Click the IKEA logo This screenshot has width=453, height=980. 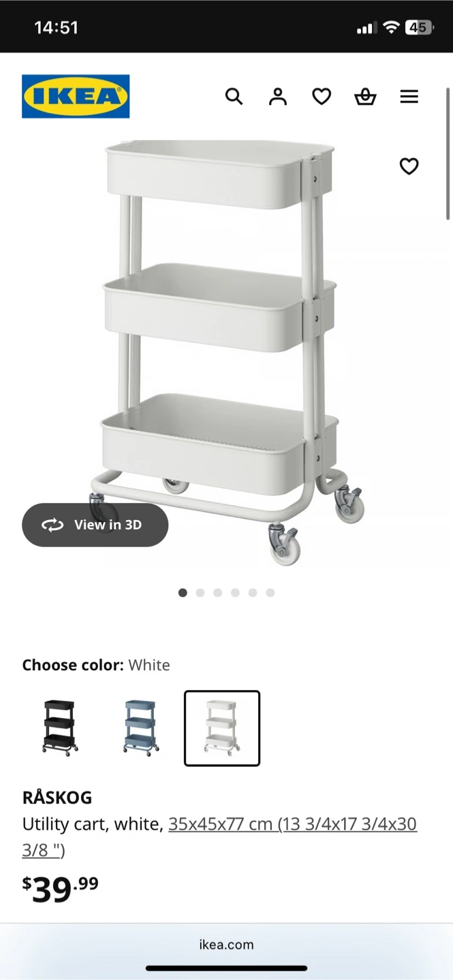[76, 97]
